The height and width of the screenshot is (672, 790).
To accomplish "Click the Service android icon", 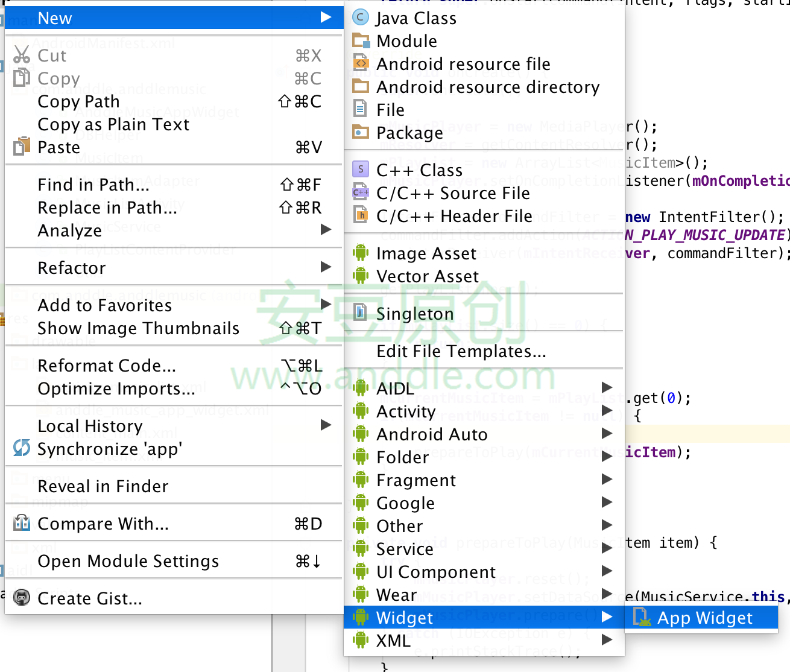I will click(x=361, y=548).
